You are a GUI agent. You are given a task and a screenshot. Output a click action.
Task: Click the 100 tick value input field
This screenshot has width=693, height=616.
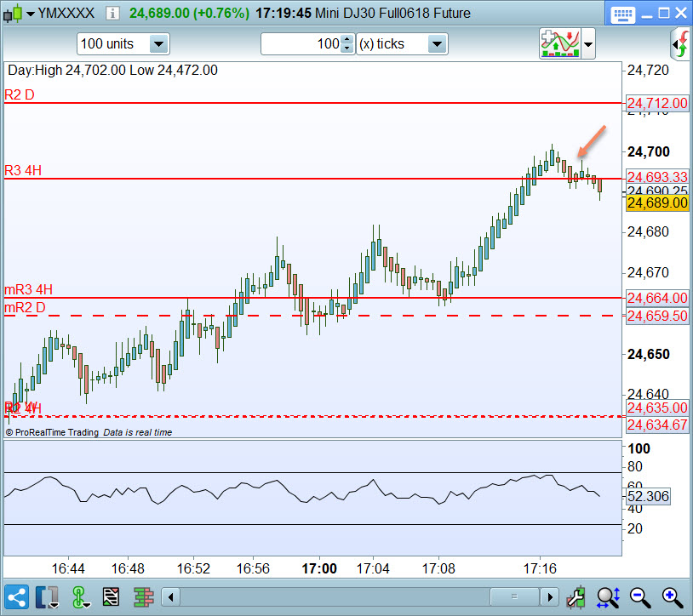(301, 43)
